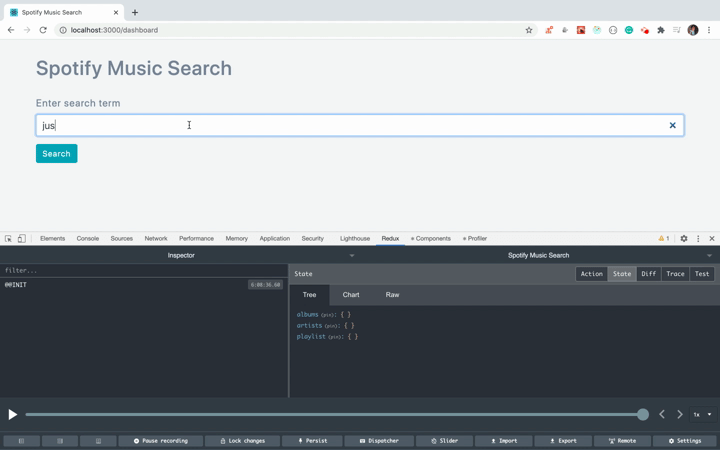Step to next action in slider
This screenshot has width=720, height=450.
pyautogui.click(x=680, y=414)
